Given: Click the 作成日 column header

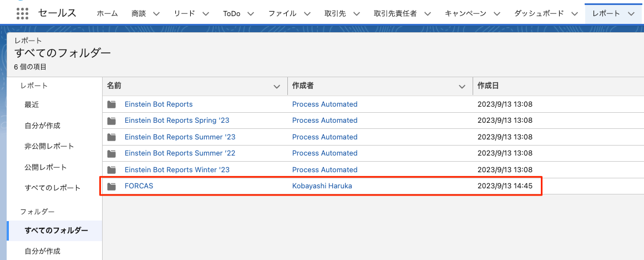Looking at the screenshot, I should 488,86.
